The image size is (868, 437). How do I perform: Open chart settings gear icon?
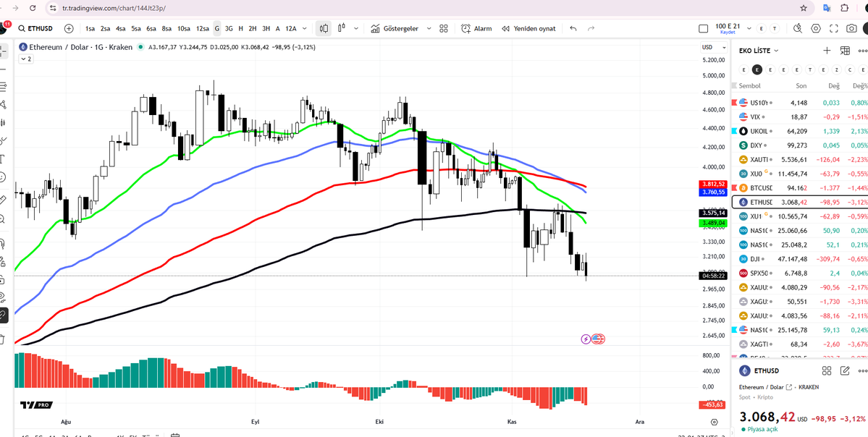pos(816,28)
